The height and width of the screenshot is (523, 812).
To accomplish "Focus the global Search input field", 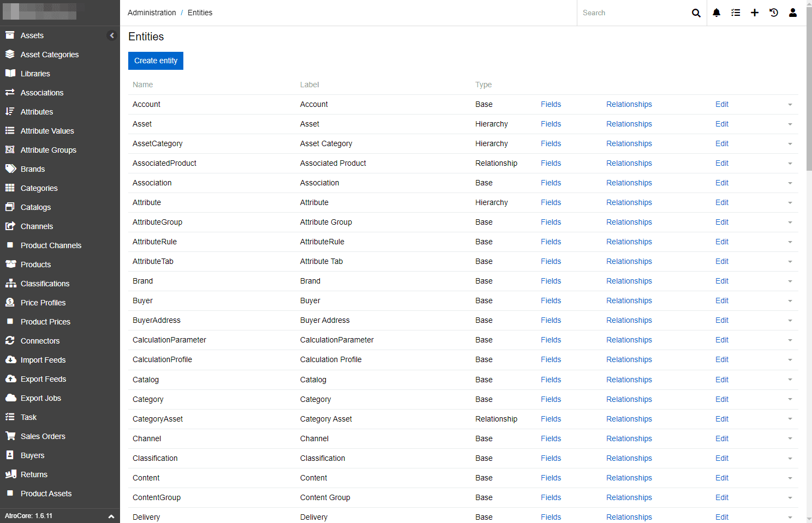I will [x=633, y=13].
